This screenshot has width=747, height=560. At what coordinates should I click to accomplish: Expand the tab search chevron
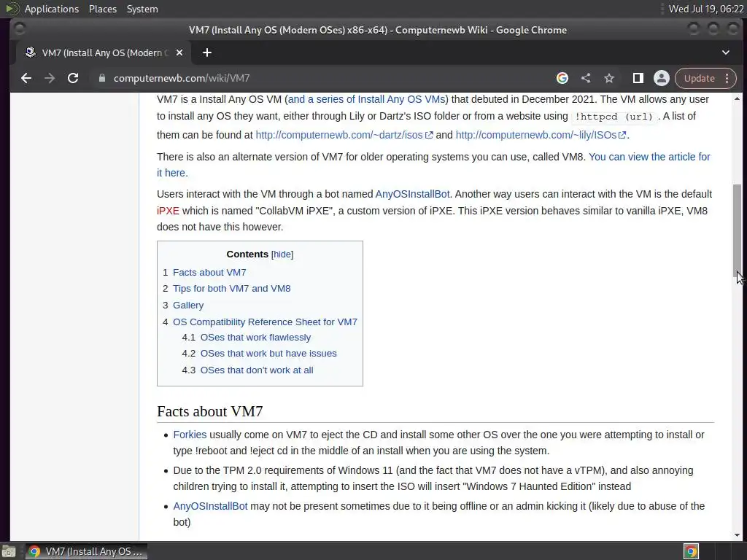[x=726, y=52]
